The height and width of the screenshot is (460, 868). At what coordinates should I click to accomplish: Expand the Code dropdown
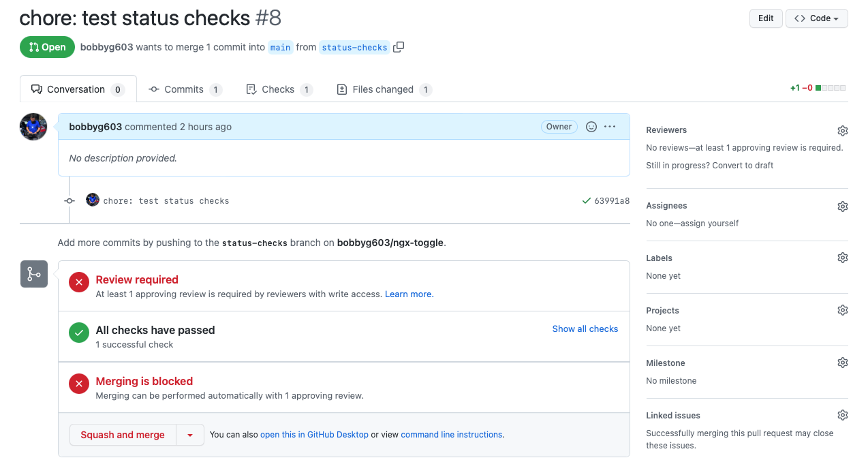[816, 18]
